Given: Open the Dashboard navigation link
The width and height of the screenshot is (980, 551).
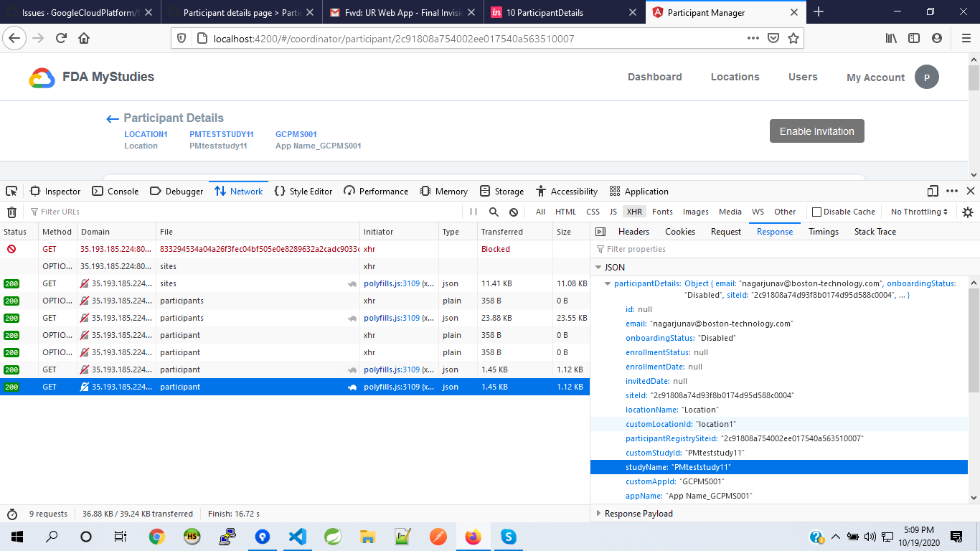Looking at the screenshot, I should pyautogui.click(x=655, y=77).
